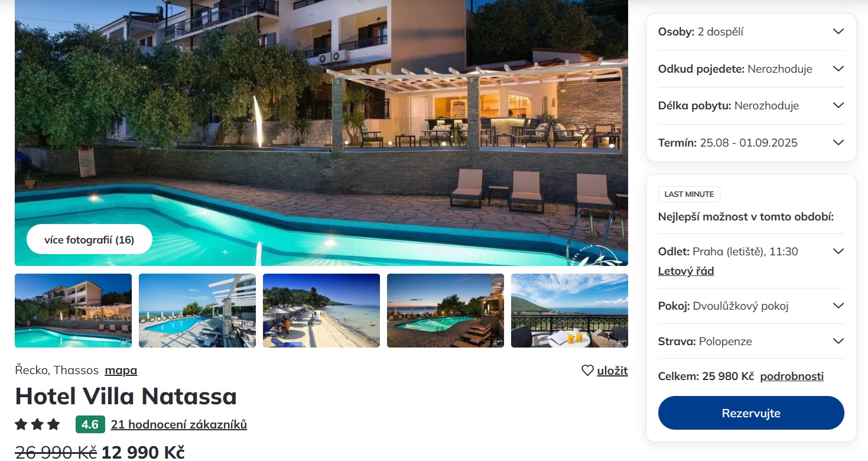This screenshot has width=868, height=461.
Task: Select the beach with umbrellas thumbnail
Action: click(x=321, y=310)
